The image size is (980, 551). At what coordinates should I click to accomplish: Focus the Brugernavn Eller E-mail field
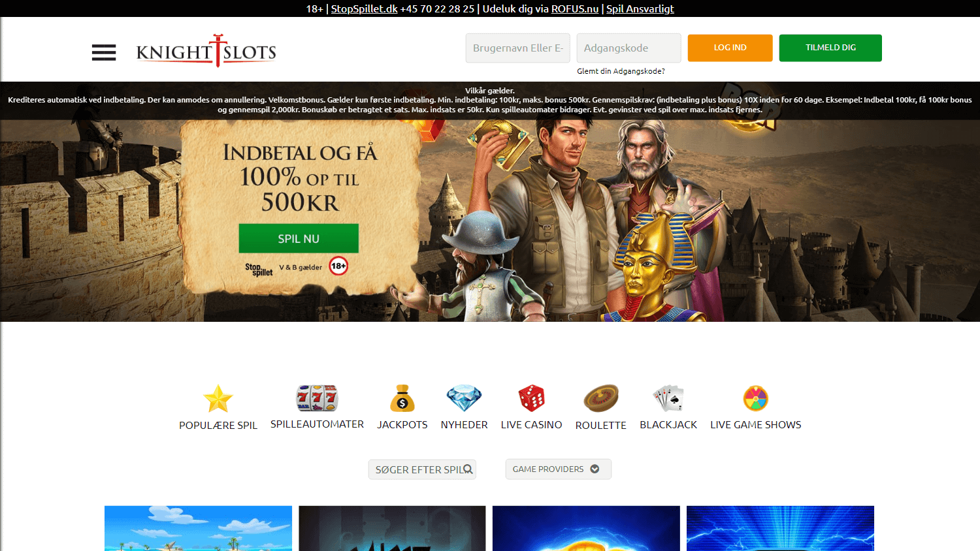pos(517,48)
